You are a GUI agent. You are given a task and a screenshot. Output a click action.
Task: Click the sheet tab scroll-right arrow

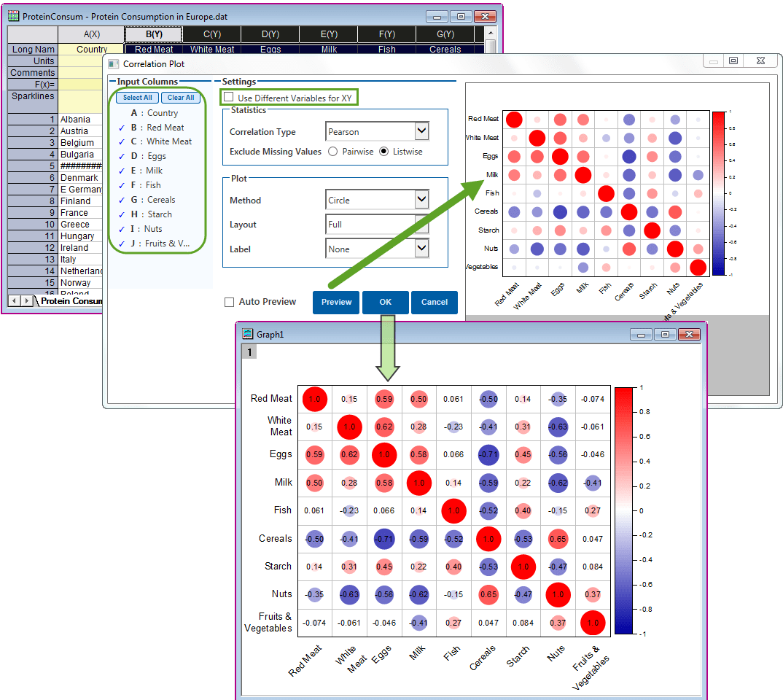(x=27, y=300)
